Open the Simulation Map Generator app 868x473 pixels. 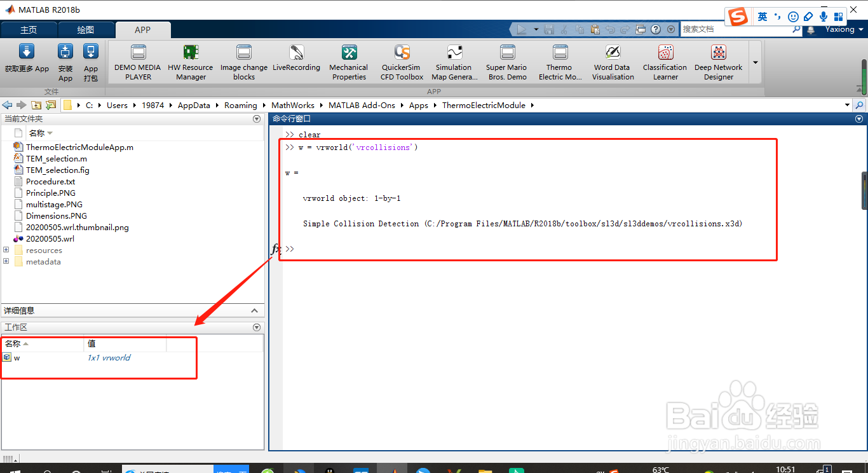click(x=454, y=62)
